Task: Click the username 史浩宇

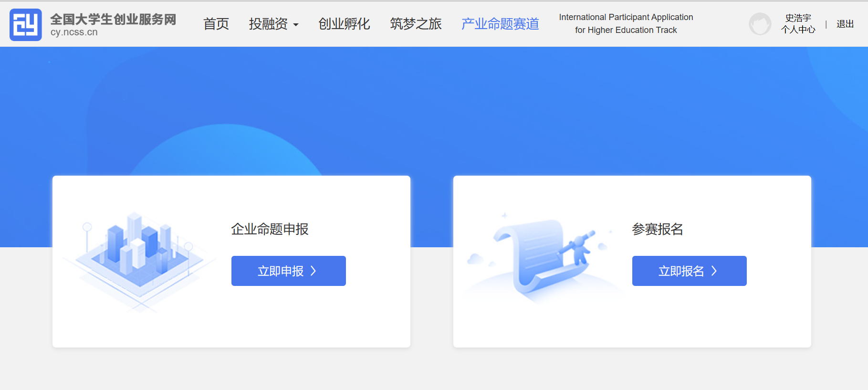Action: click(x=798, y=18)
